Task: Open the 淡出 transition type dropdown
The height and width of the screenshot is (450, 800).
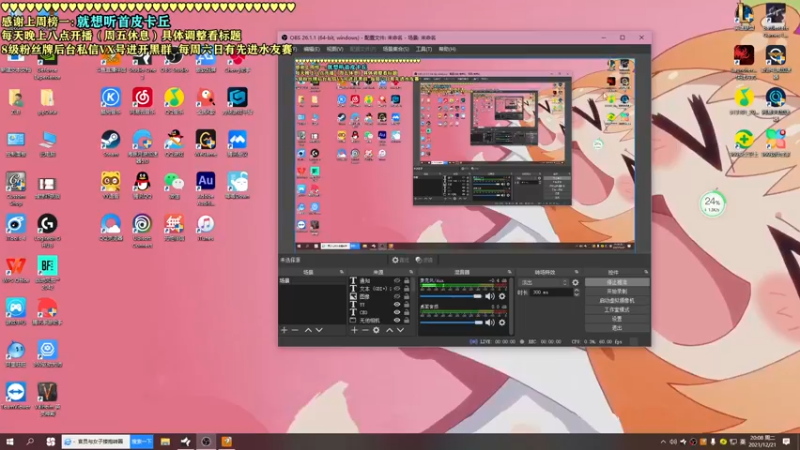Action: pos(543,282)
